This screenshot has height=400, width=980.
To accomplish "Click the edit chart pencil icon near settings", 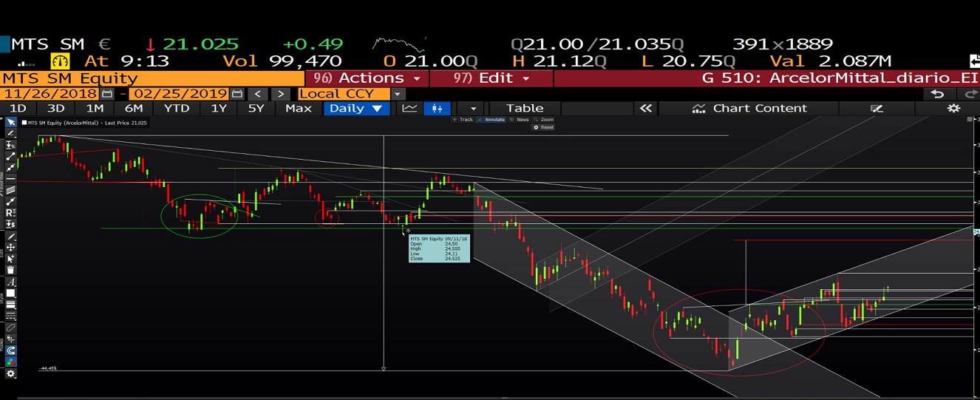I will click(877, 108).
